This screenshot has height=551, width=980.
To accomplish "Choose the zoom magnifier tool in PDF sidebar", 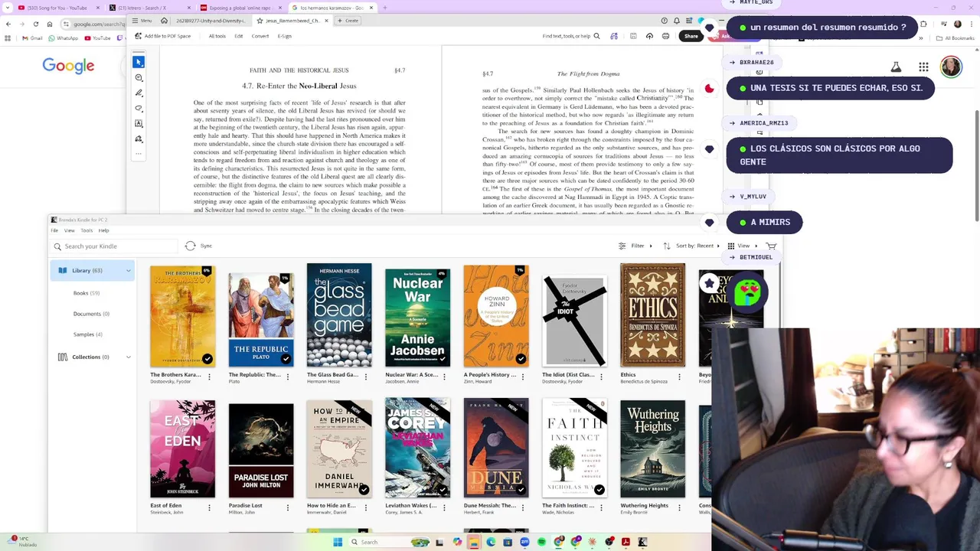I will tap(139, 77).
